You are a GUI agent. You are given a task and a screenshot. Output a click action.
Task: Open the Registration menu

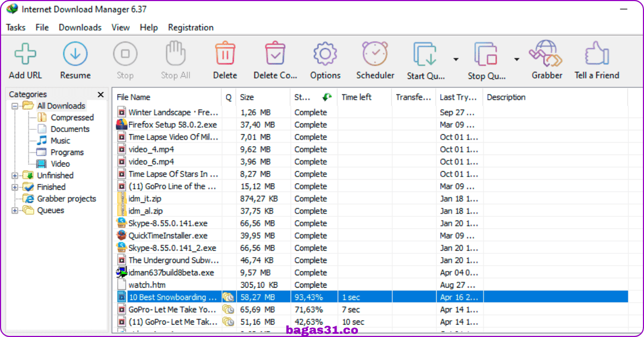click(191, 27)
